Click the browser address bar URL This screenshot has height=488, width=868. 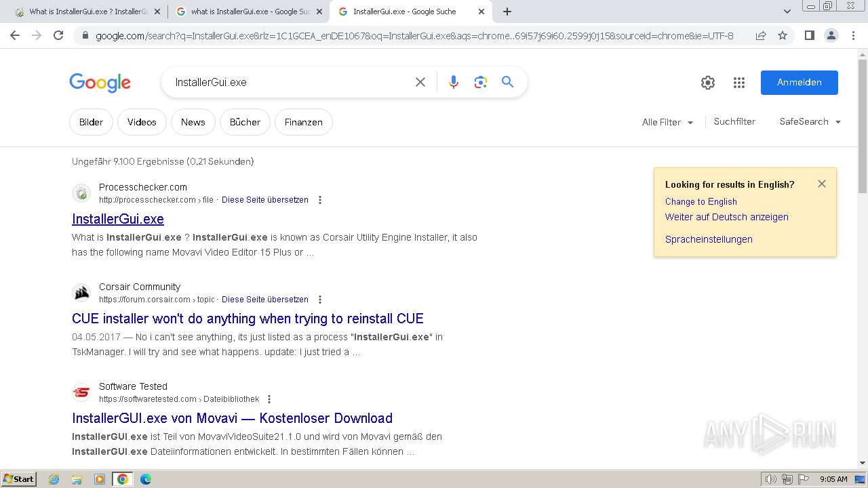[414, 36]
